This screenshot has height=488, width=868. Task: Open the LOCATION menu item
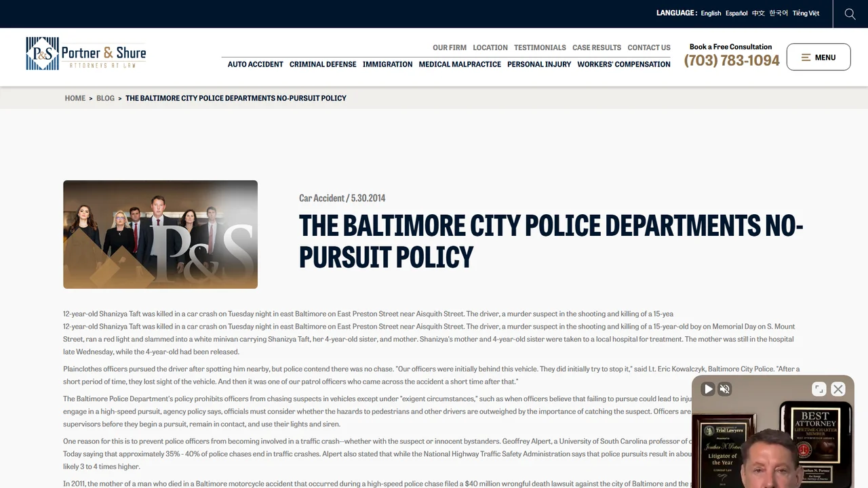click(x=490, y=47)
